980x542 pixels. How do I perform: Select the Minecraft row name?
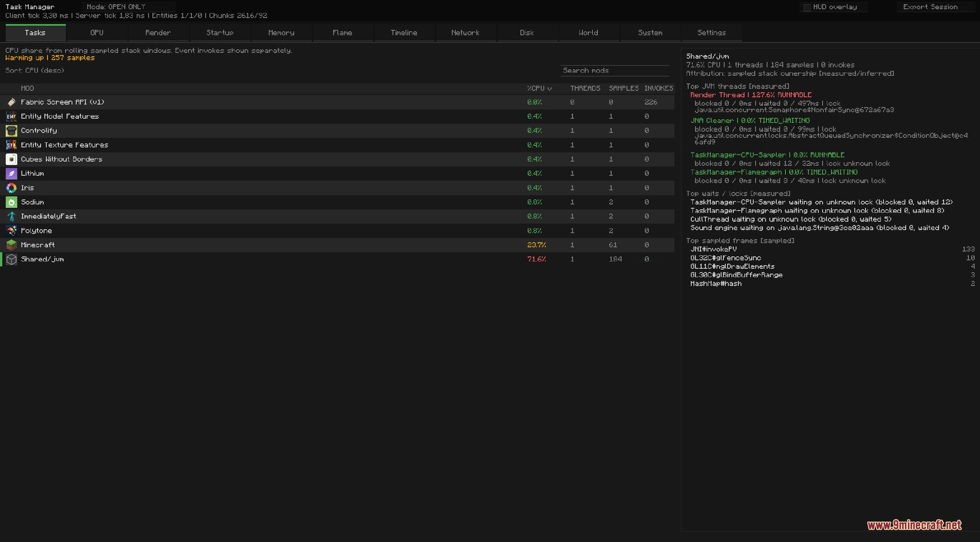click(38, 245)
